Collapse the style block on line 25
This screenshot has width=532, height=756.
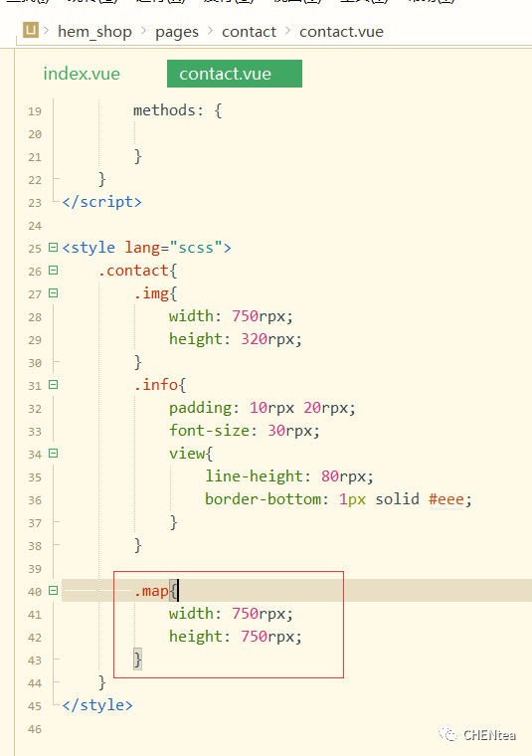tap(53, 248)
